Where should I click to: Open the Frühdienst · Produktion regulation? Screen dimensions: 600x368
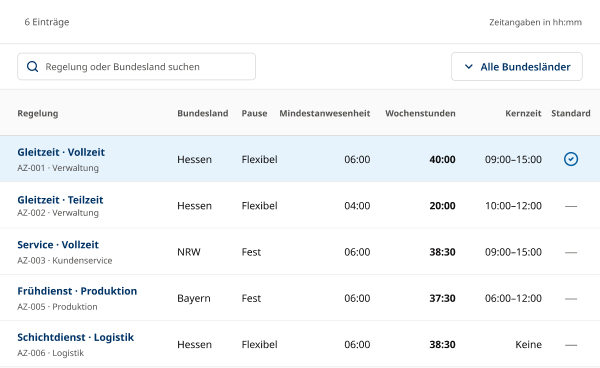(x=77, y=291)
